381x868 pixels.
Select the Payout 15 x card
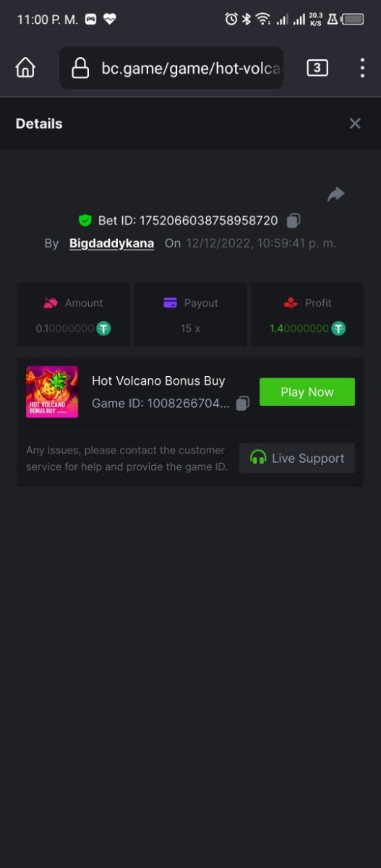click(x=190, y=315)
